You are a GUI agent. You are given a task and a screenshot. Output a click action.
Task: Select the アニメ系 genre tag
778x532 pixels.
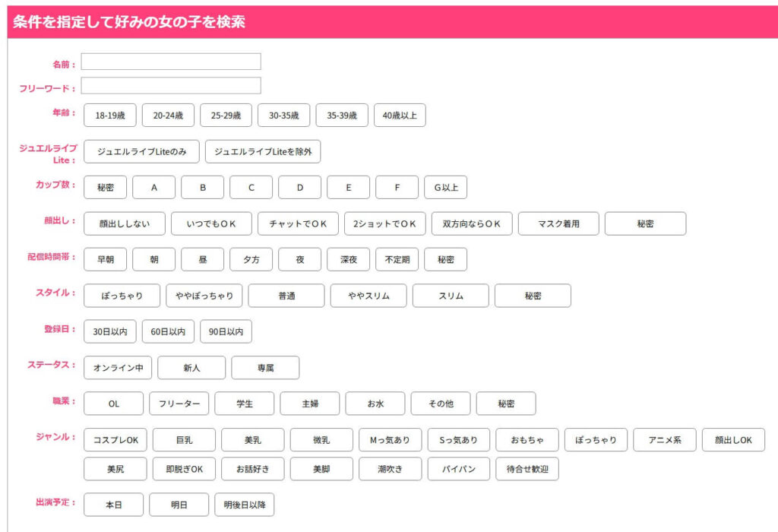(664, 440)
